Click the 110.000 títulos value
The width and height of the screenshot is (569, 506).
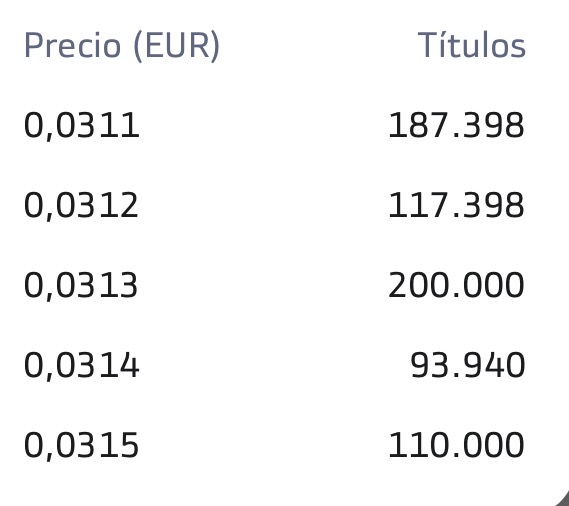pyautogui.click(x=456, y=445)
